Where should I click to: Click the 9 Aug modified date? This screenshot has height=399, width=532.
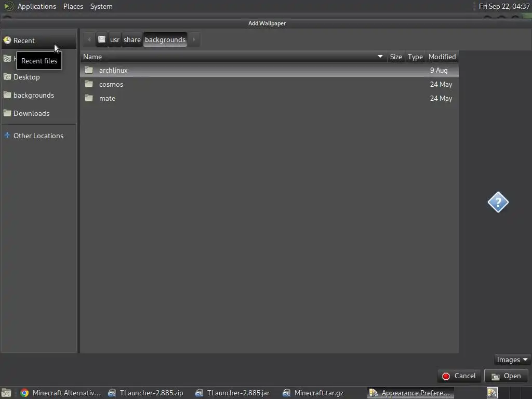click(438, 70)
